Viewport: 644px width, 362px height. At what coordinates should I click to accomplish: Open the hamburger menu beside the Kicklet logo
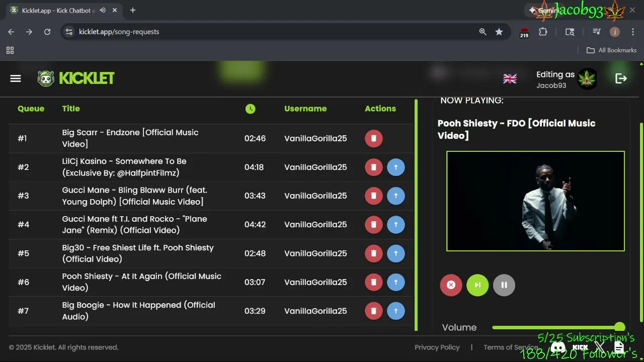click(x=16, y=78)
